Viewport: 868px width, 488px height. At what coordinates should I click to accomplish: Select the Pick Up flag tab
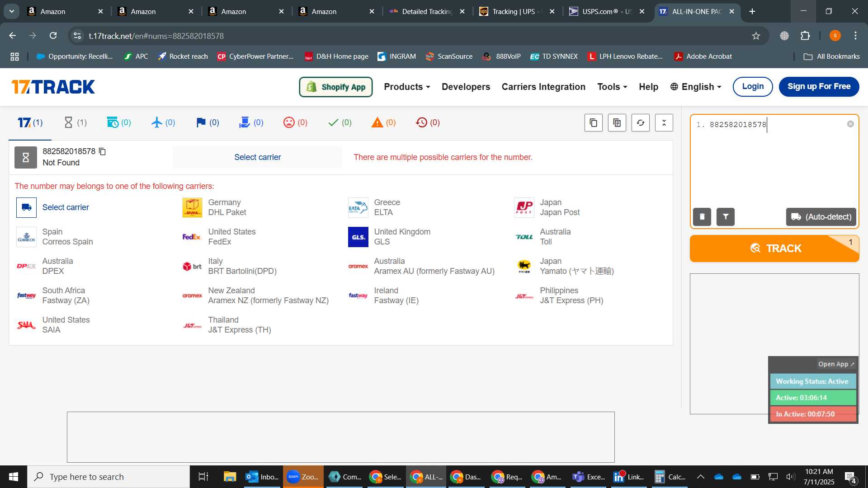208,122
